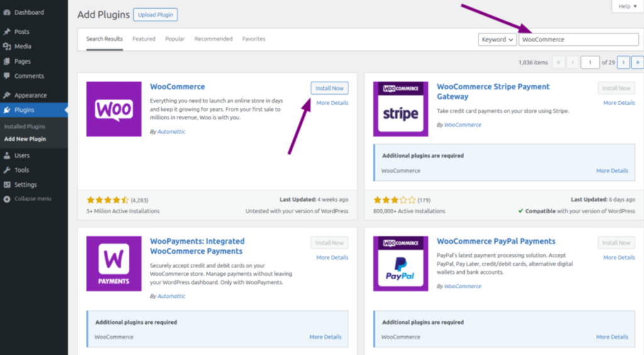Click the Plugins plug icon
The height and width of the screenshot is (355, 644).
[x=7, y=110]
